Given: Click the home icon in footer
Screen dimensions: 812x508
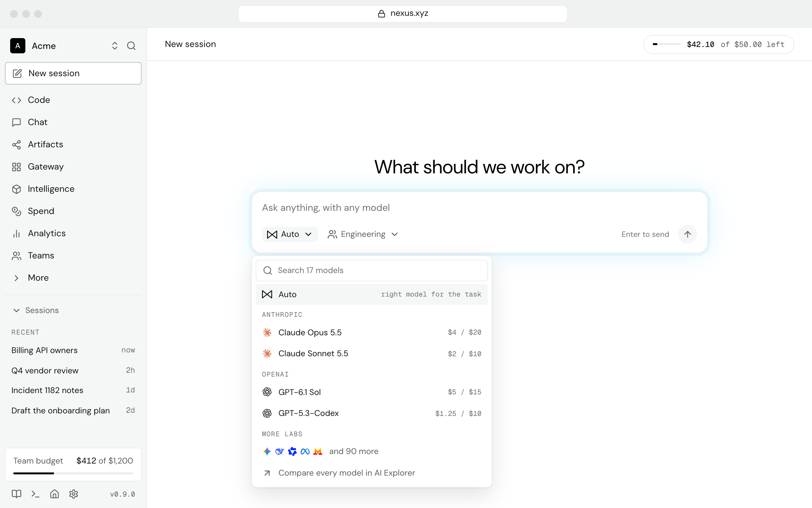Looking at the screenshot, I should point(54,494).
